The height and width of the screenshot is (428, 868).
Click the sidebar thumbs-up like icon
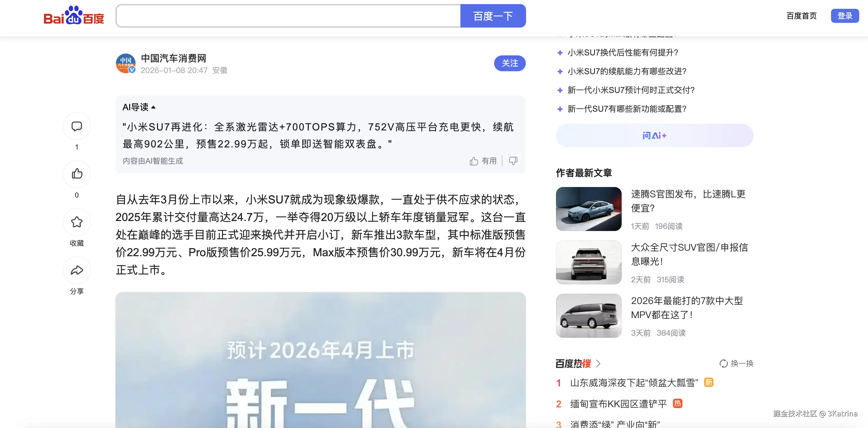click(x=77, y=174)
